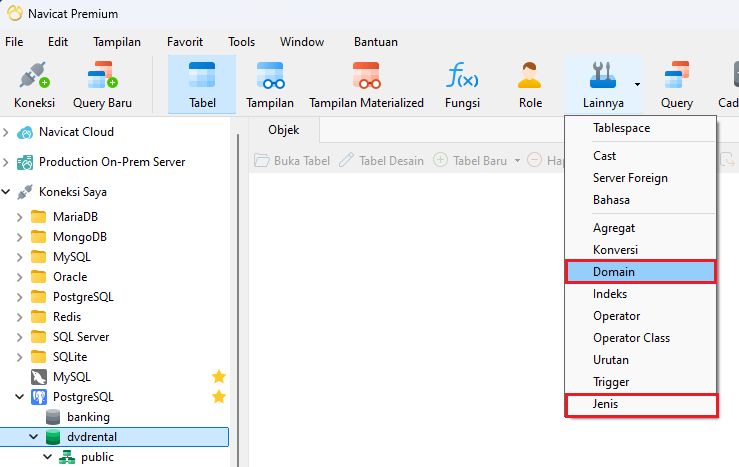
Task: Choose Trigger from Lainnya menu
Action: pyautogui.click(x=641, y=382)
